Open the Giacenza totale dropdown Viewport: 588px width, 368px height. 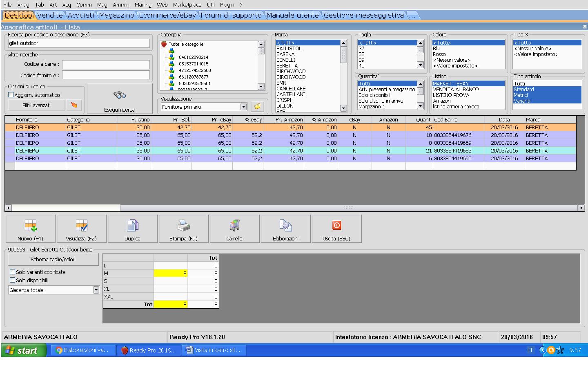(x=96, y=290)
